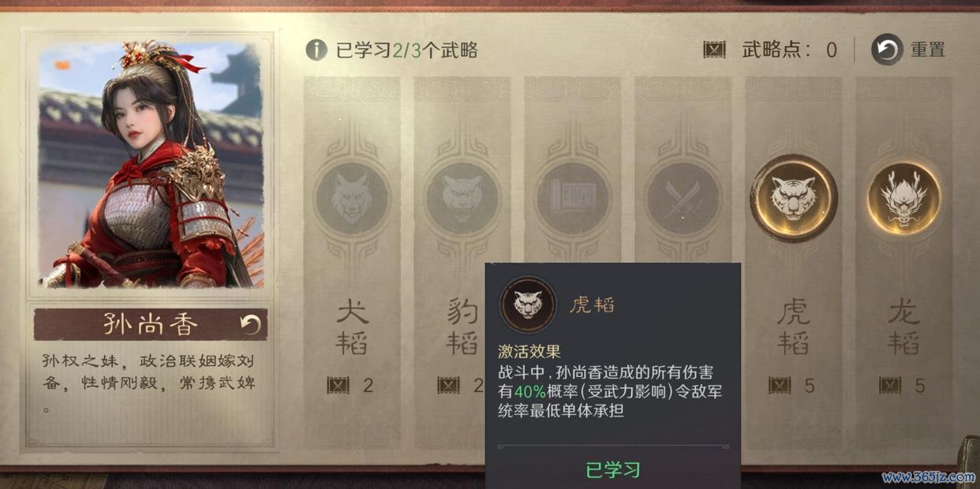Viewport: 980px width, 489px height.
Task: Click the cost 5 icon under 虎韬
Action: pos(780,386)
